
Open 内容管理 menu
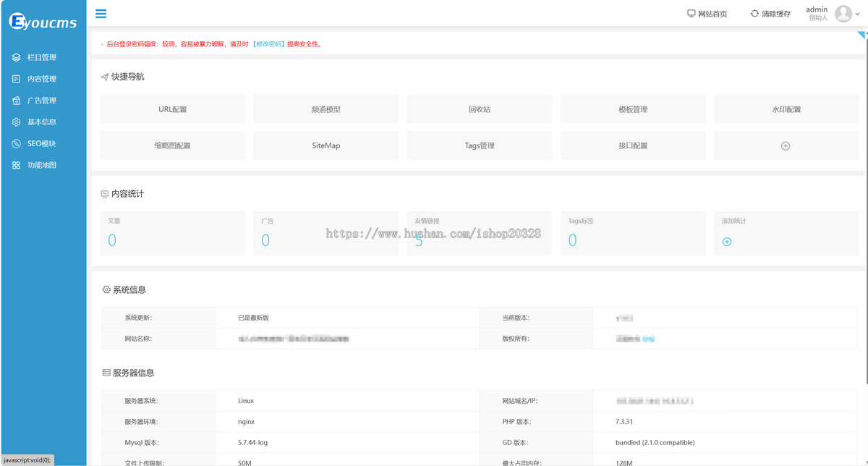(43, 79)
